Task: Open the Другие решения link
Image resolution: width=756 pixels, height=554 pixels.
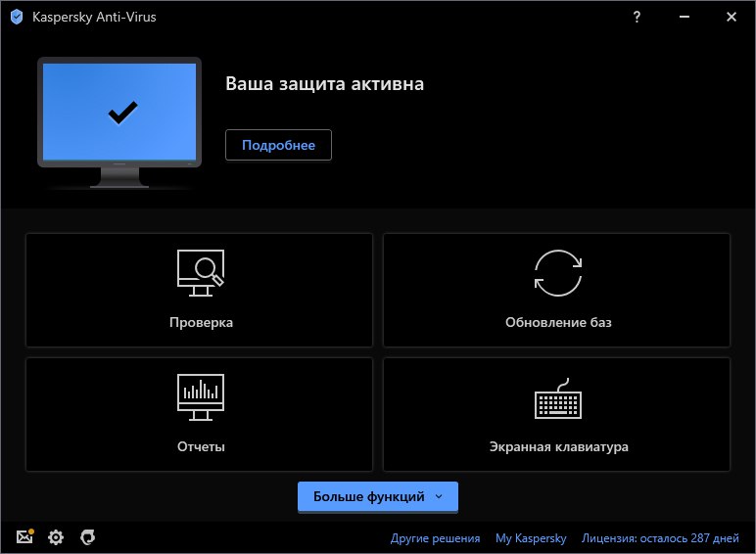Action: click(435, 538)
